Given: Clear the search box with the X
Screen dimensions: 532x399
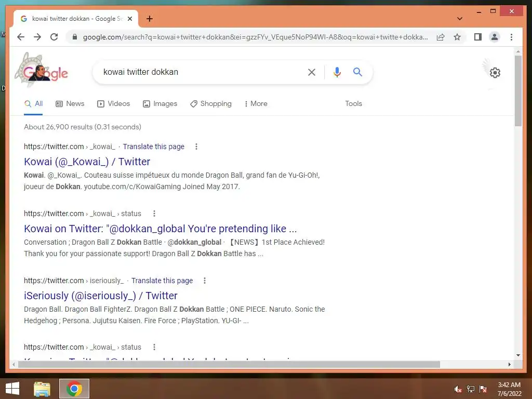Looking at the screenshot, I should pyautogui.click(x=312, y=72).
